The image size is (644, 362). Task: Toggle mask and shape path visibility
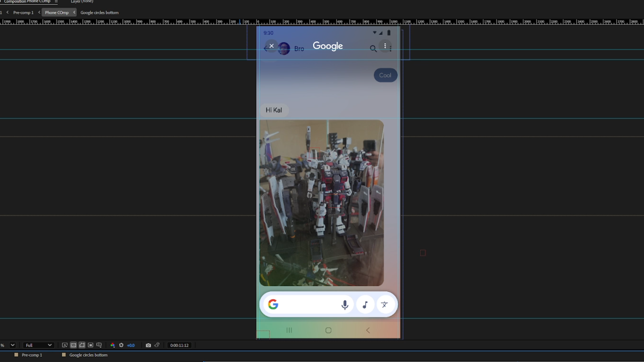pyautogui.click(x=82, y=345)
